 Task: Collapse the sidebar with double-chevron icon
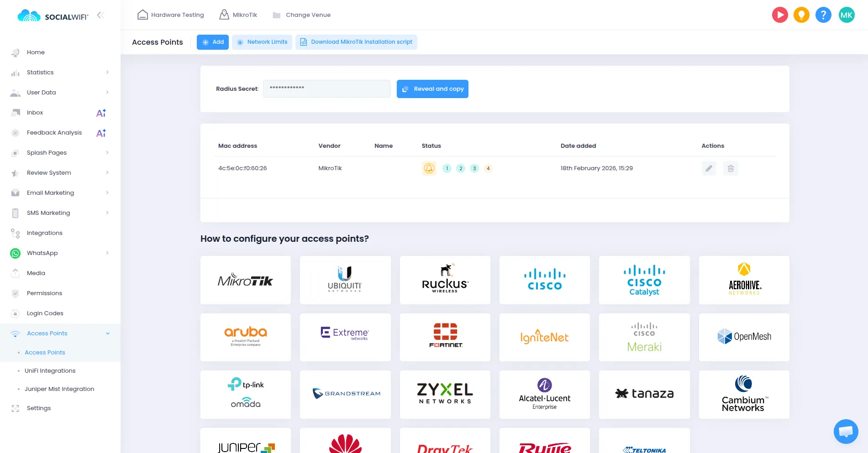[x=100, y=15]
